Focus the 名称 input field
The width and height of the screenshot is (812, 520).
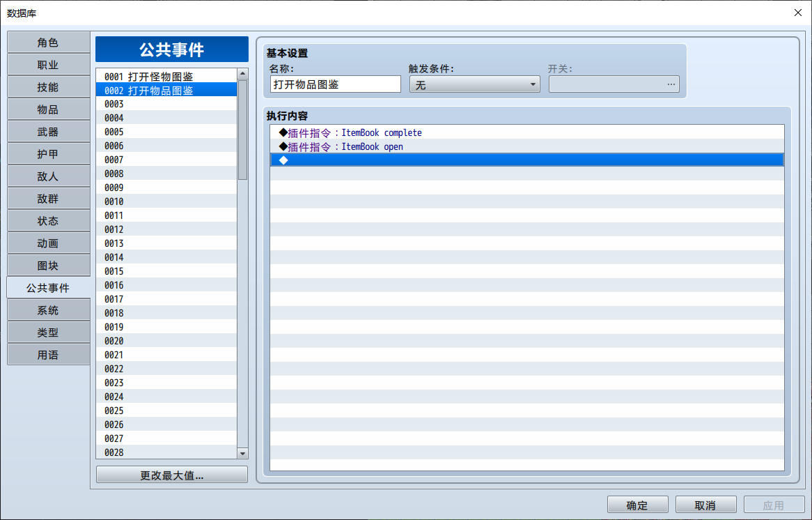tap(336, 84)
